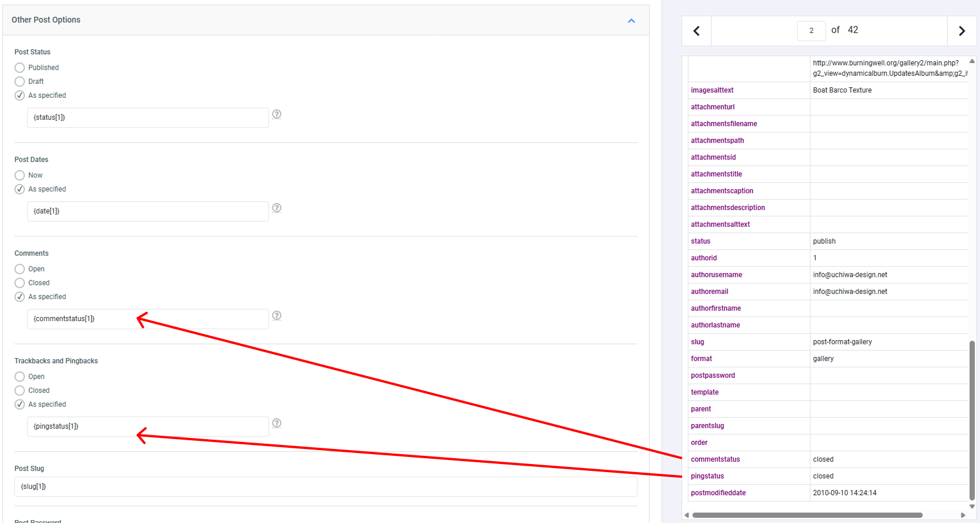The height and width of the screenshot is (523, 980).
Task: Set Post Dates to Now
Action: pos(20,175)
